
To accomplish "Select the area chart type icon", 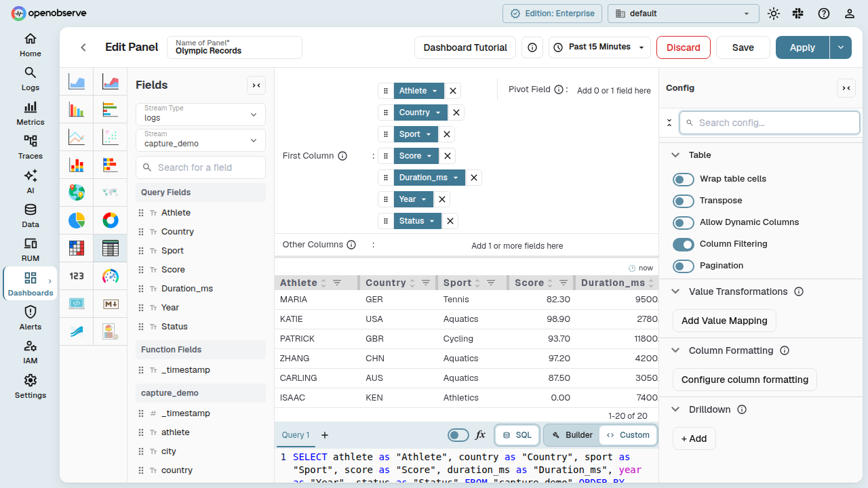I will (x=77, y=83).
